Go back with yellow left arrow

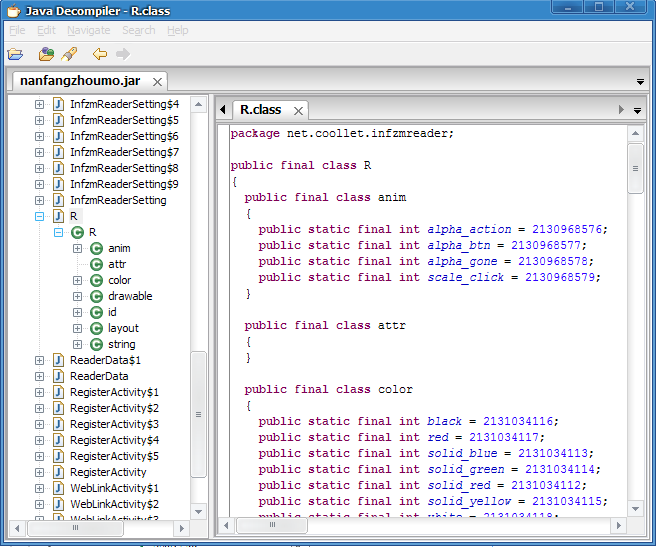click(100, 54)
